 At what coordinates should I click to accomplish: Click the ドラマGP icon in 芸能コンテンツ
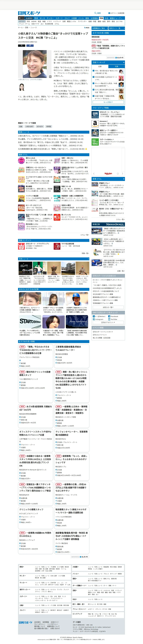tap(21, 246)
